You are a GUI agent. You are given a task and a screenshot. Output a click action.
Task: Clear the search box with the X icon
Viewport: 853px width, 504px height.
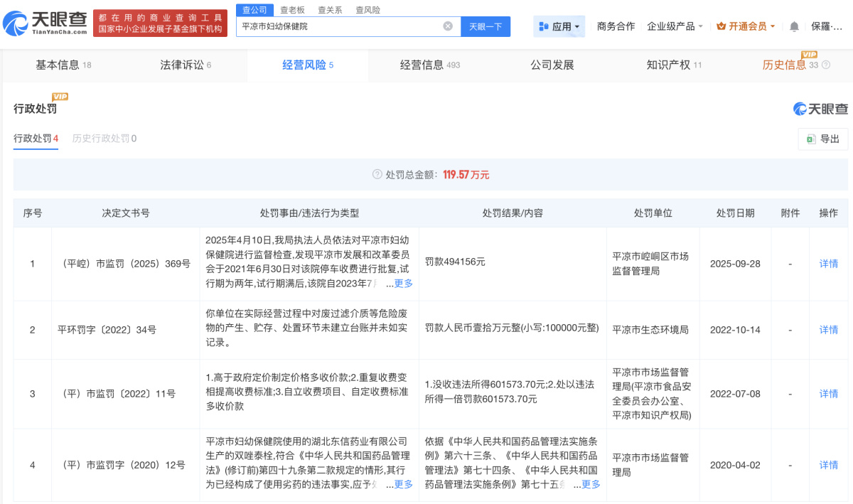[448, 26]
